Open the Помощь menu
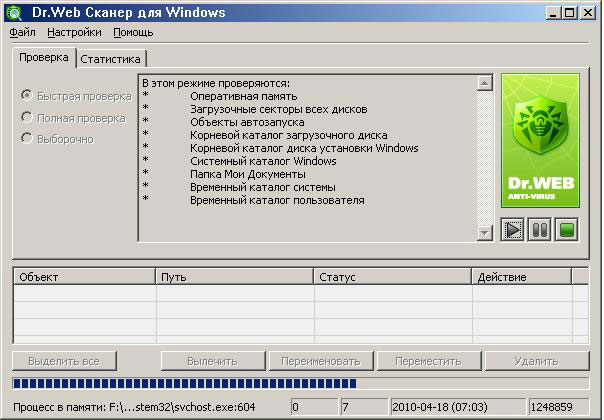 (x=133, y=33)
